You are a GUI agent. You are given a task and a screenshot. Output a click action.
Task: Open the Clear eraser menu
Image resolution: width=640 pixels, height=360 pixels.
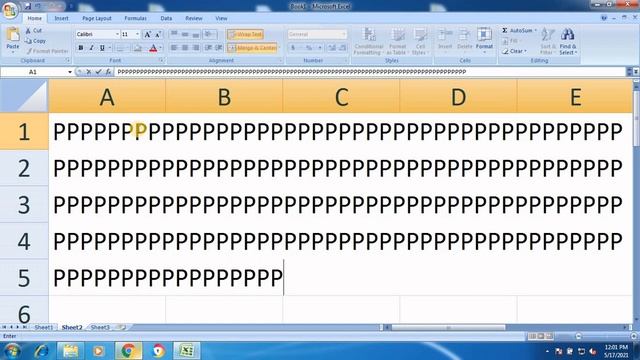(x=513, y=51)
